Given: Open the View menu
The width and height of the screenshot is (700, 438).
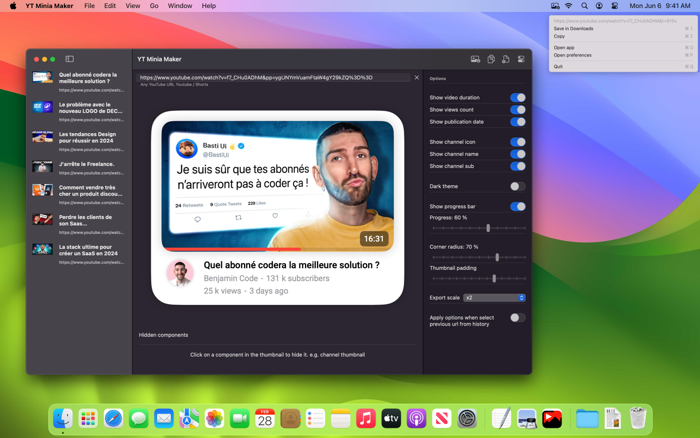Looking at the screenshot, I should coord(133,6).
